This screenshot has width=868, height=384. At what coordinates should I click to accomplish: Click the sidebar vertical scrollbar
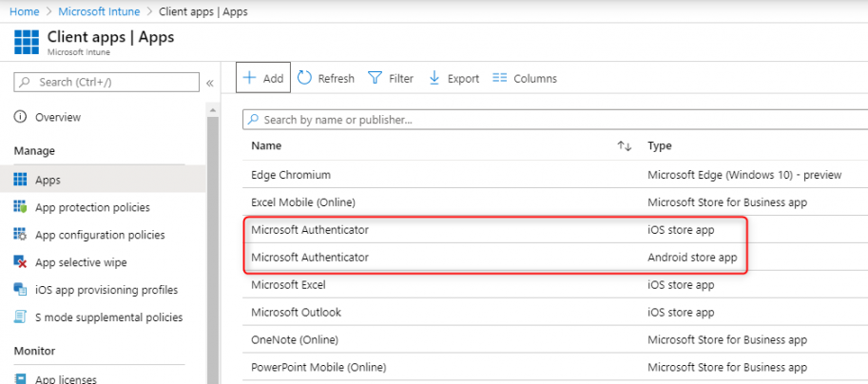pyautogui.click(x=213, y=249)
